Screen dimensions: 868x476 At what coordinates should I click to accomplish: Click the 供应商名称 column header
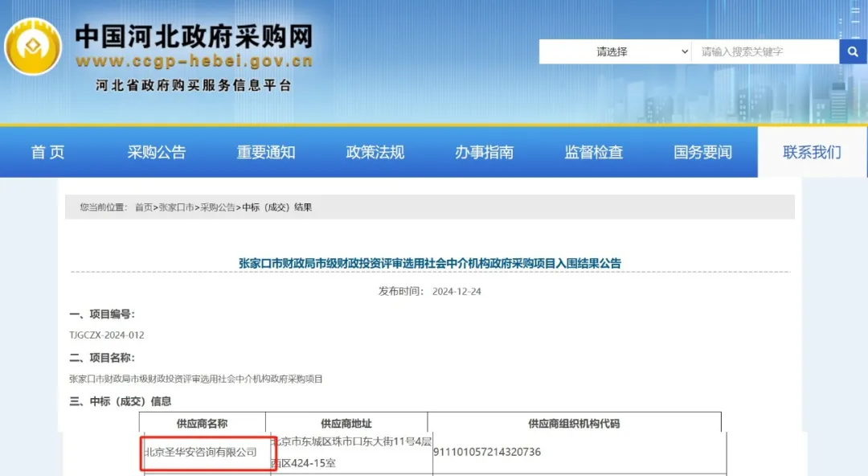click(202, 424)
